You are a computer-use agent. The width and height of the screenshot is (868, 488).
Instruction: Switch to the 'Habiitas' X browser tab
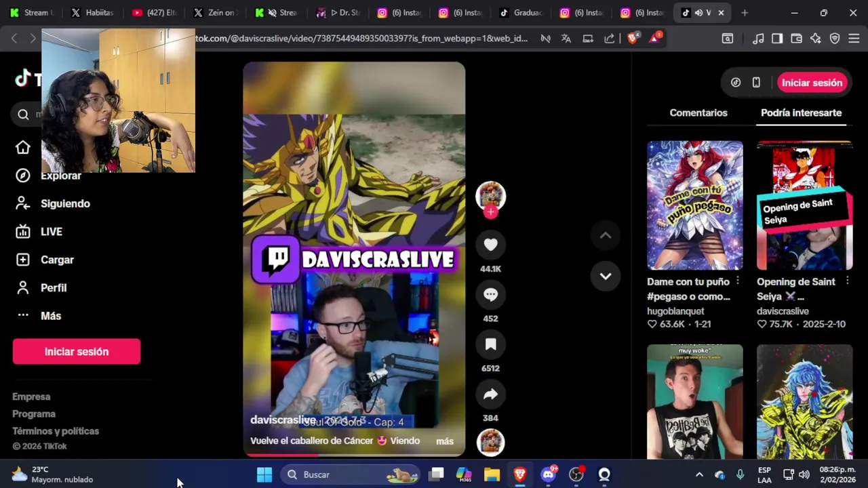(x=92, y=13)
